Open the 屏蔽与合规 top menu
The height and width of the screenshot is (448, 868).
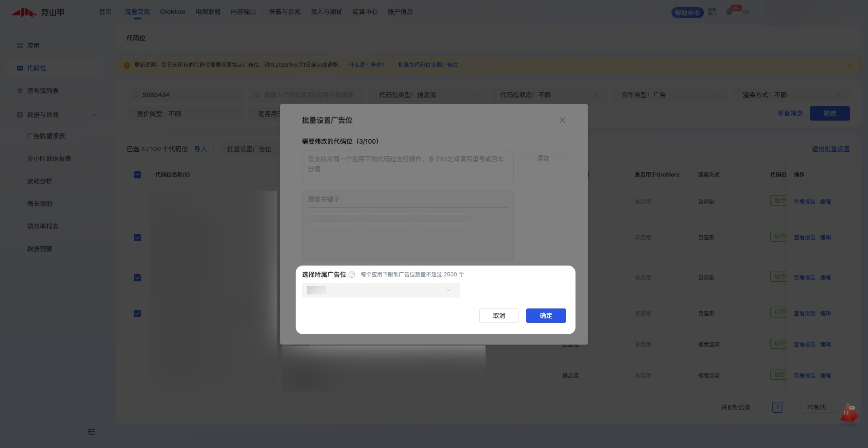pyautogui.click(x=285, y=12)
